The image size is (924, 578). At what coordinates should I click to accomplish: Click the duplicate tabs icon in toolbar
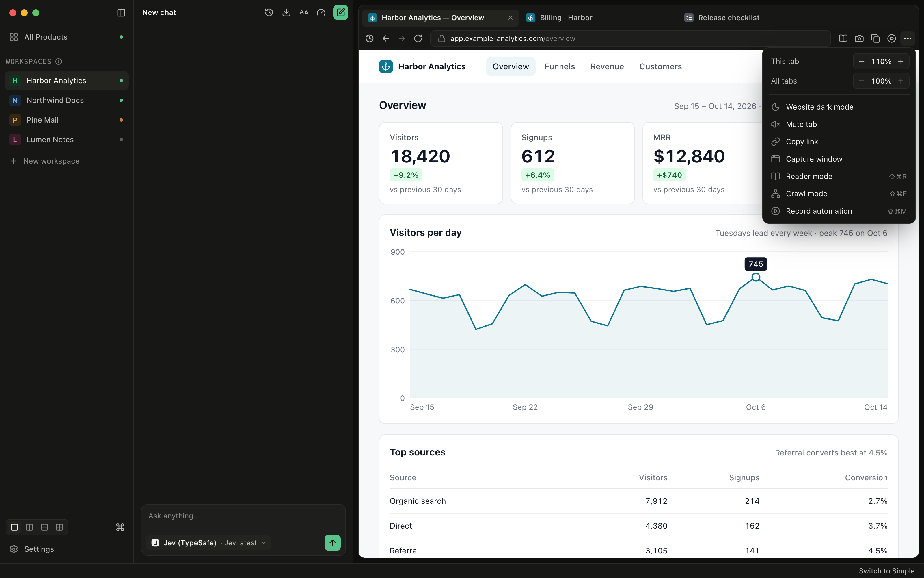(x=875, y=39)
